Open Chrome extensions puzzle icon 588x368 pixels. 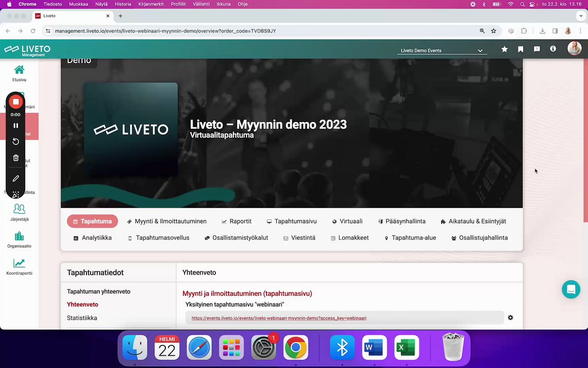pos(524,31)
